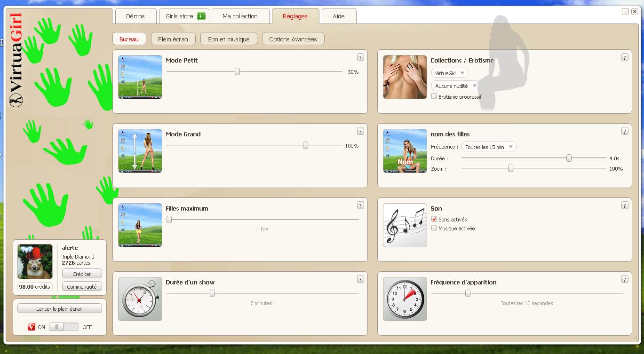The height and width of the screenshot is (354, 644).
Task: Click the green plus icon on Girls store tab
Action: point(201,16)
